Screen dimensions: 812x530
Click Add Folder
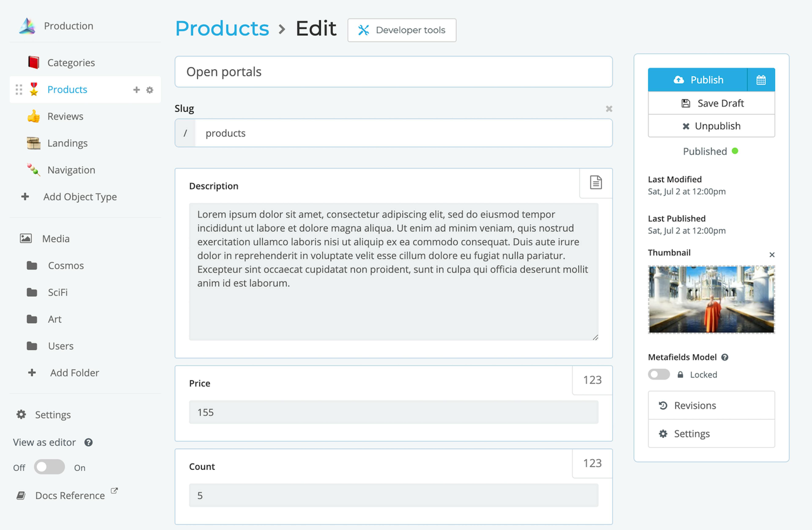coord(75,373)
